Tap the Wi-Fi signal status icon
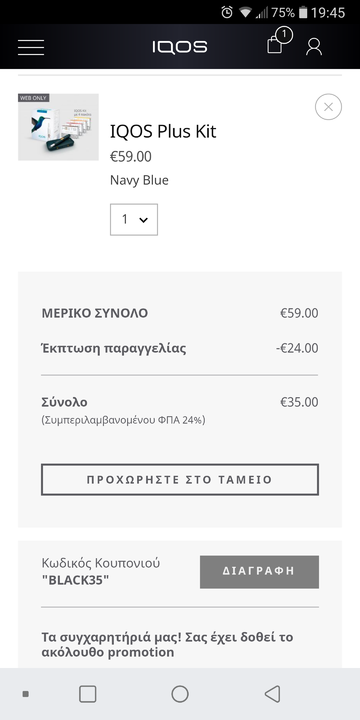The width and height of the screenshot is (360, 720). click(245, 13)
